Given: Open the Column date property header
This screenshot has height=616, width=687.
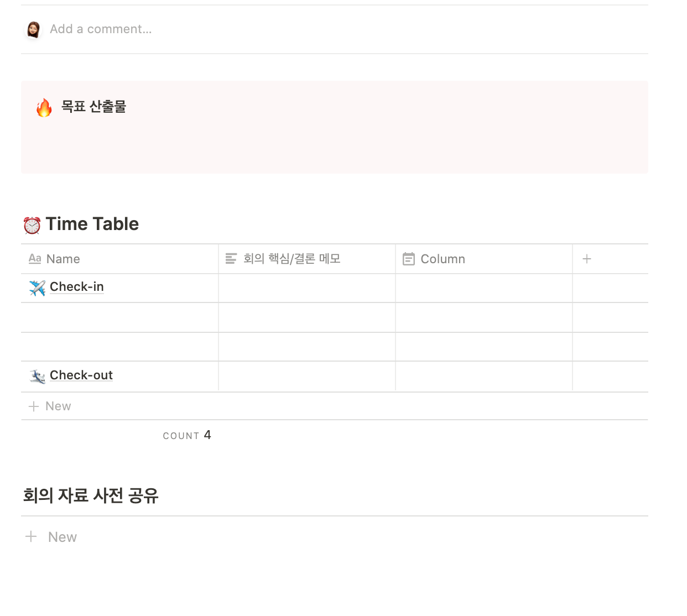Looking at the screenshot, I should [x=484, y=259].
